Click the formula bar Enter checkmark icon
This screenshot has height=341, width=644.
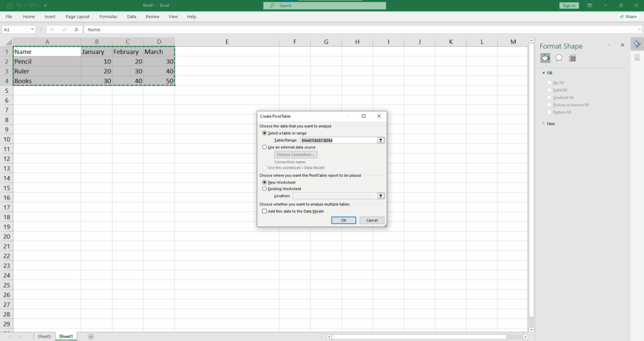click(64, 30)
